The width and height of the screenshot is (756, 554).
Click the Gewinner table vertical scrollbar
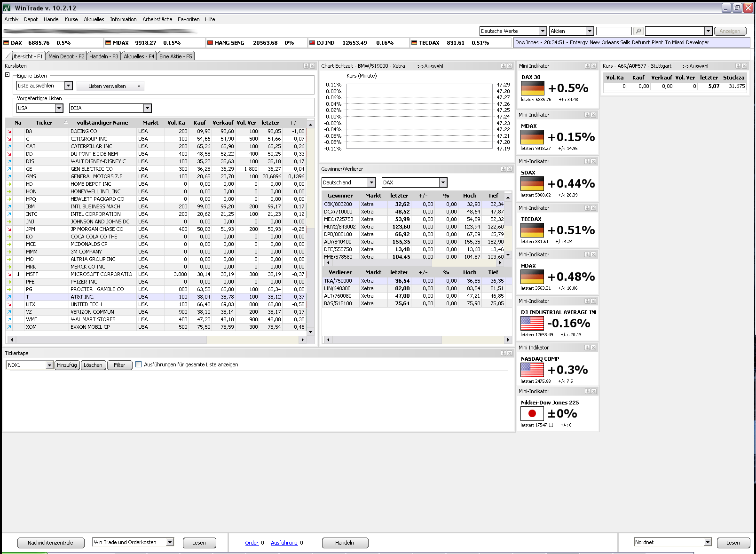point(508,226)
